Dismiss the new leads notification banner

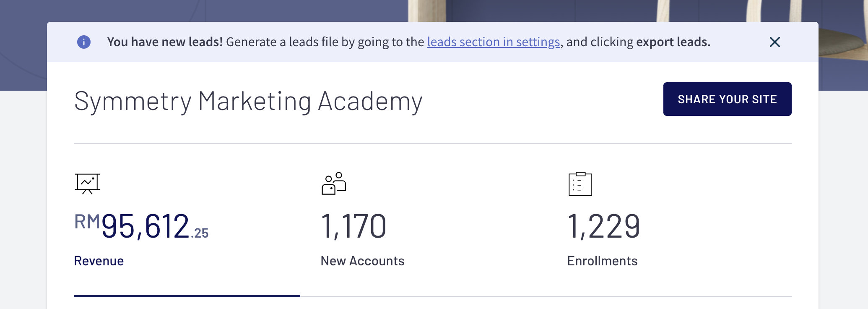774,42
